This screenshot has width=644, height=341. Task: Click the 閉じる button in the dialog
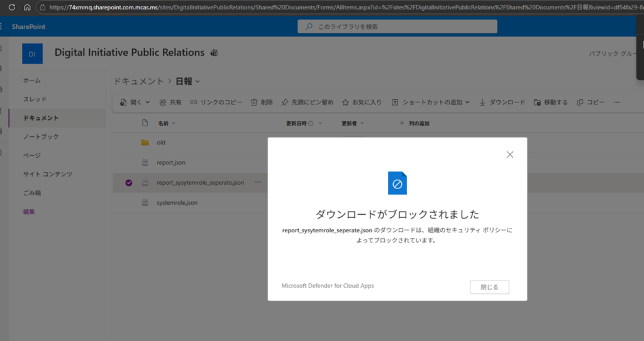[489, 287]
